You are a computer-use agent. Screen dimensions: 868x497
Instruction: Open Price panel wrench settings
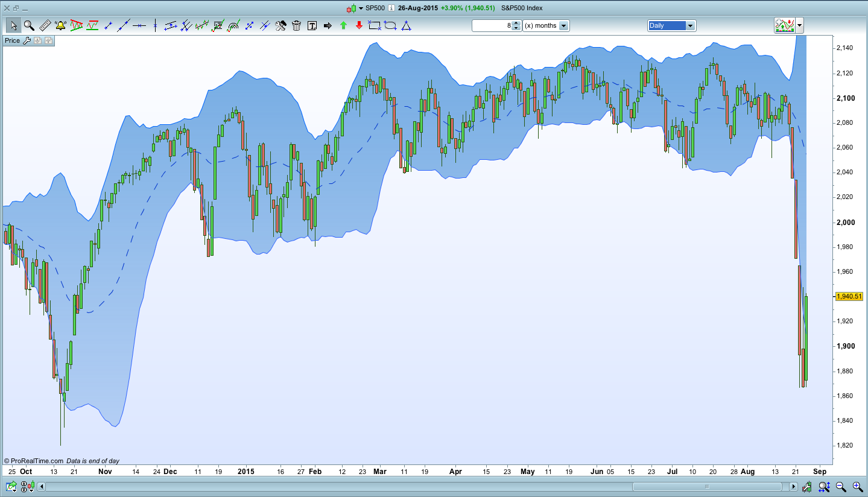pyautogui.click(x=26, y=40)
